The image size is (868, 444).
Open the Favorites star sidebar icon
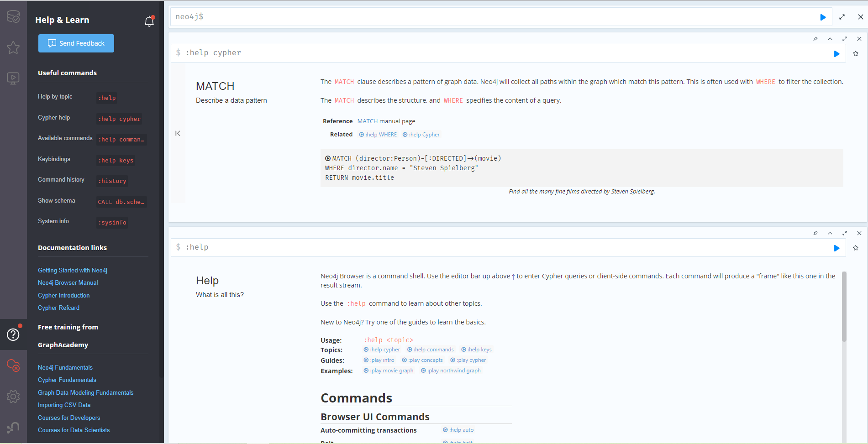13,47
